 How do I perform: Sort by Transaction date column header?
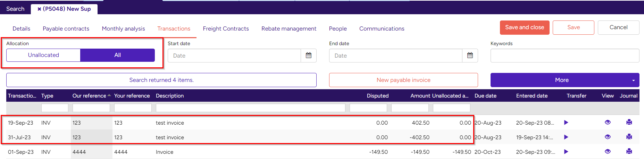point(22,96)
